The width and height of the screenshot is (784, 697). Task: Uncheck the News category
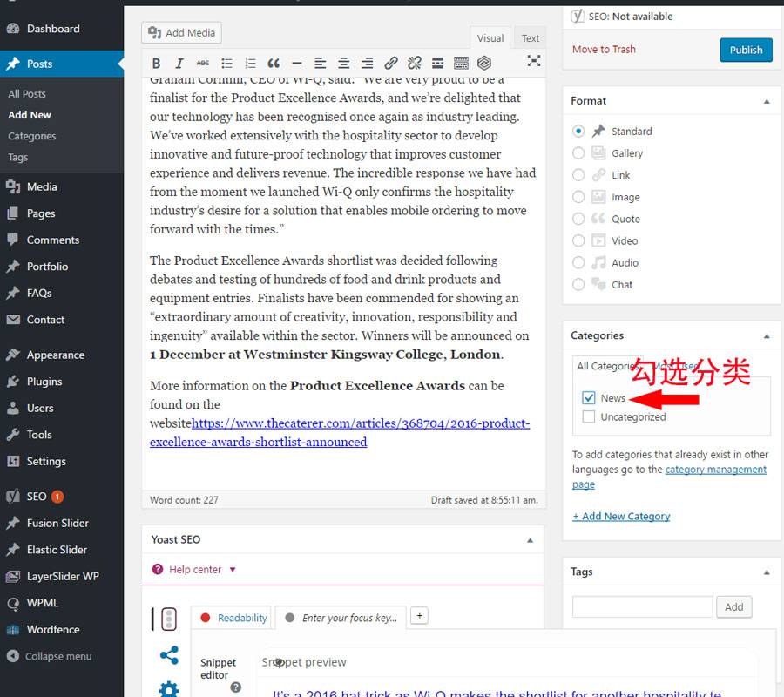coord(589,398)
